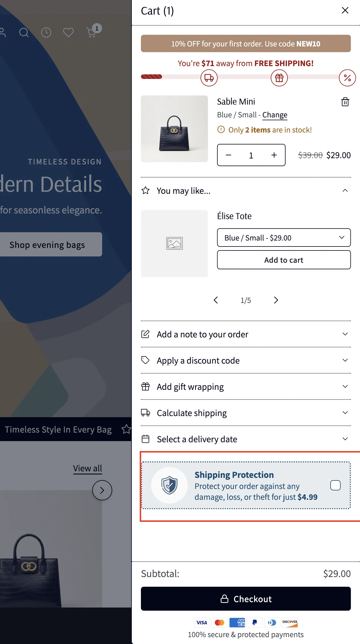The width and height of the screenshot is (360, 644).
Task: Click the Sable Mini product thumbnail
Action: point(174,129)
